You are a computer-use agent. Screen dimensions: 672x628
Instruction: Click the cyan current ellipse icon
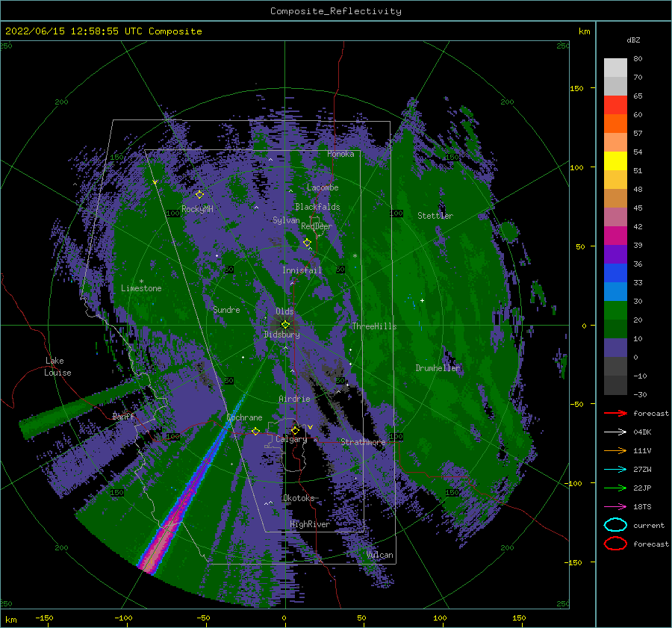point(615,525)
